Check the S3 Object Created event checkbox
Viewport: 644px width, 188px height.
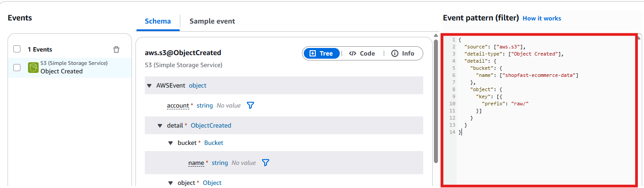pyautogui.click(x=17, y=68)
